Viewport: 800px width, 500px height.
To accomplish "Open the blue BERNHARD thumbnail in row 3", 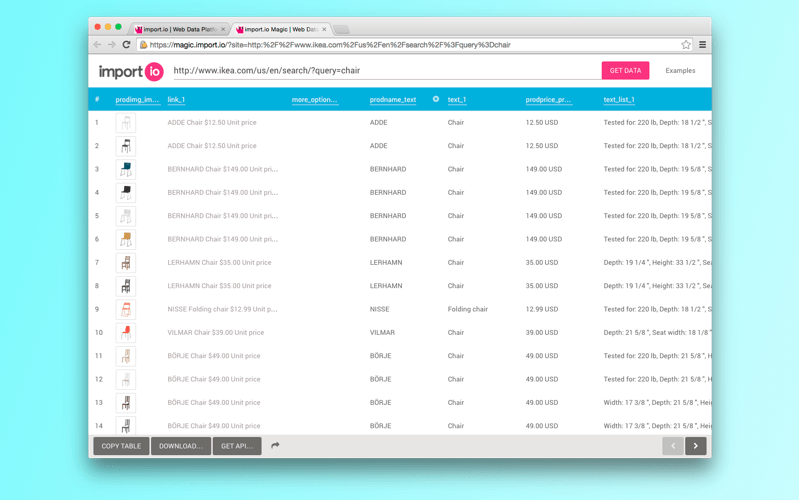I will click(x=126, y=169).
